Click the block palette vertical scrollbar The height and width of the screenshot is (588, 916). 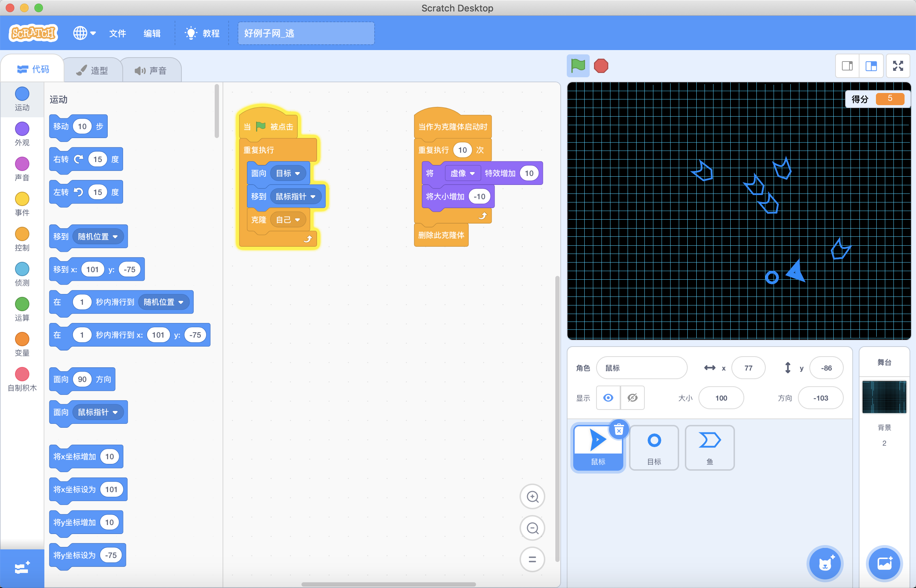coord(216,111)
